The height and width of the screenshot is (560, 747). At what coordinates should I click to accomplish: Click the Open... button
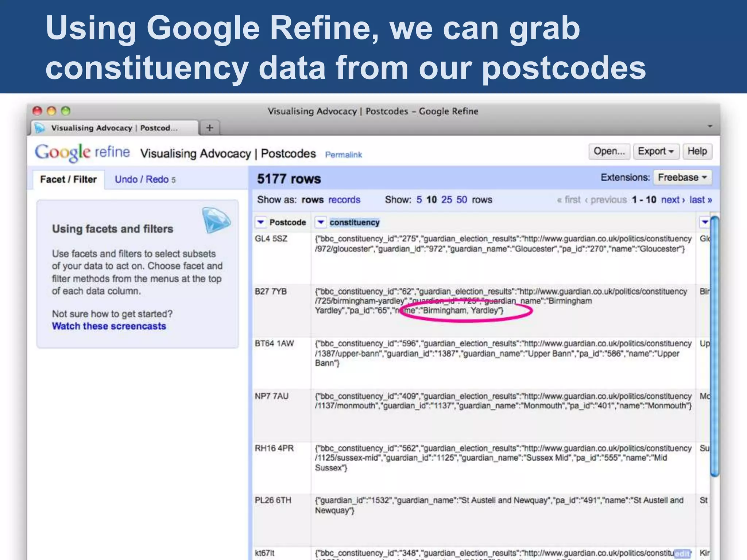pos(609,151)
